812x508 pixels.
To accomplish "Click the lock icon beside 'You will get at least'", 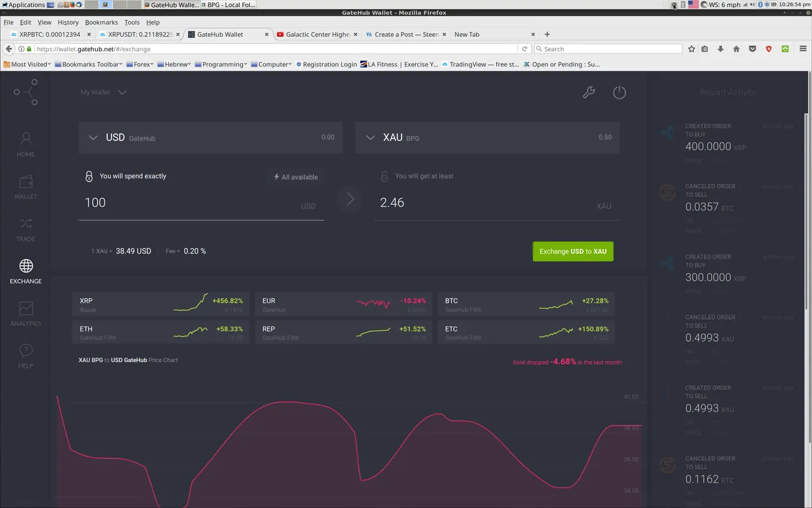I will click(384, 177).
